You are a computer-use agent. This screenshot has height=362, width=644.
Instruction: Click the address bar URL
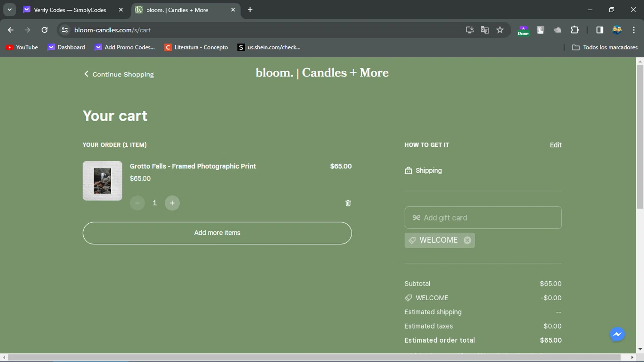pos(112,30)
